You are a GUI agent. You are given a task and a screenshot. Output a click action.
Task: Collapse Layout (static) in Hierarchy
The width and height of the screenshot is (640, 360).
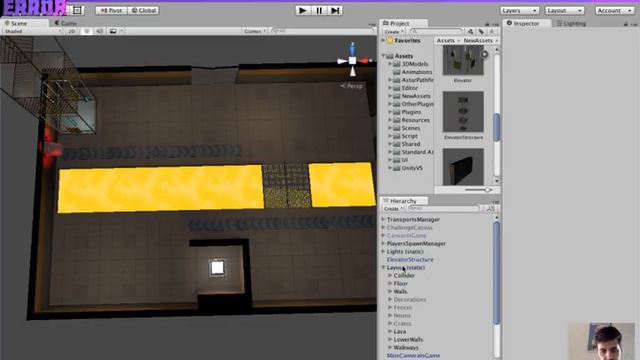(x=383, y=268)
